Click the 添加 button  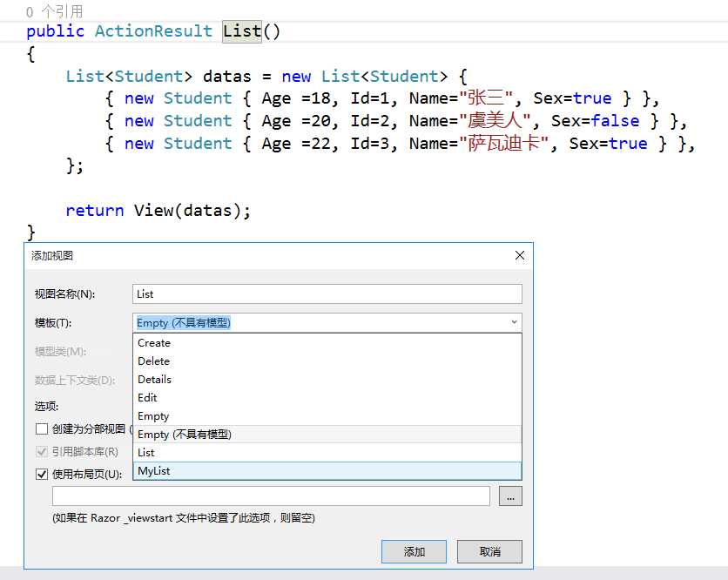[x=414, y=551]
